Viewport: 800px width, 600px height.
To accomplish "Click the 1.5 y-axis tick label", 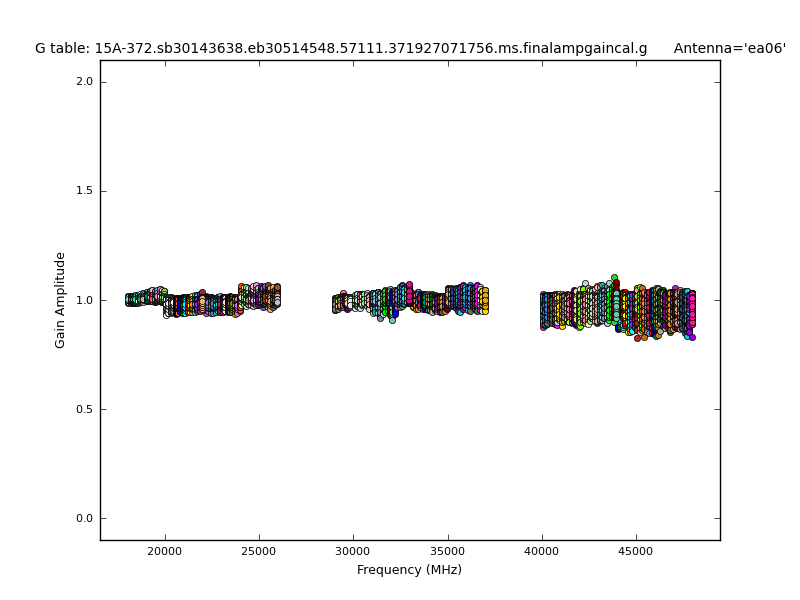I will pos(83,191).
